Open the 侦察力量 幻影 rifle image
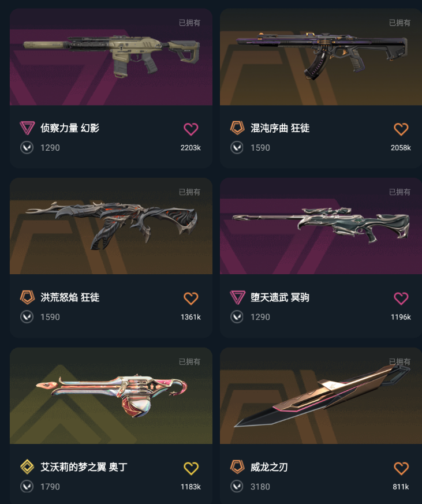The image size is (422, 504). pos(111,57)
